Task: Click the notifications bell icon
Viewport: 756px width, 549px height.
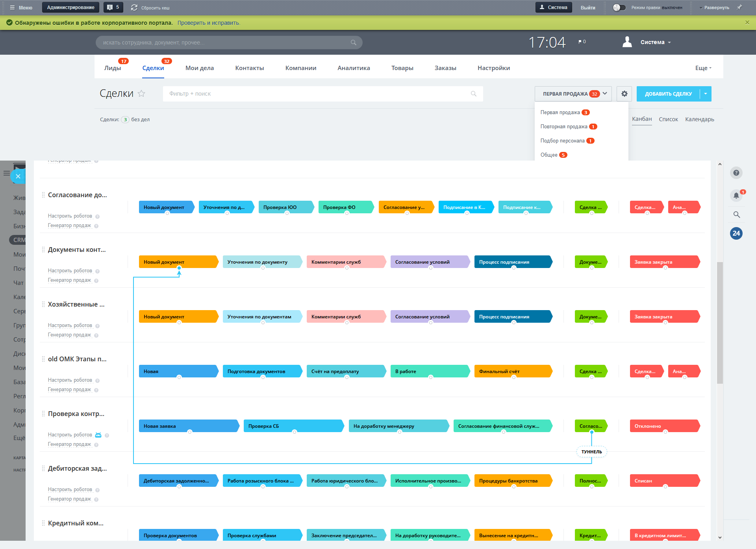Action: coord(736,195)
